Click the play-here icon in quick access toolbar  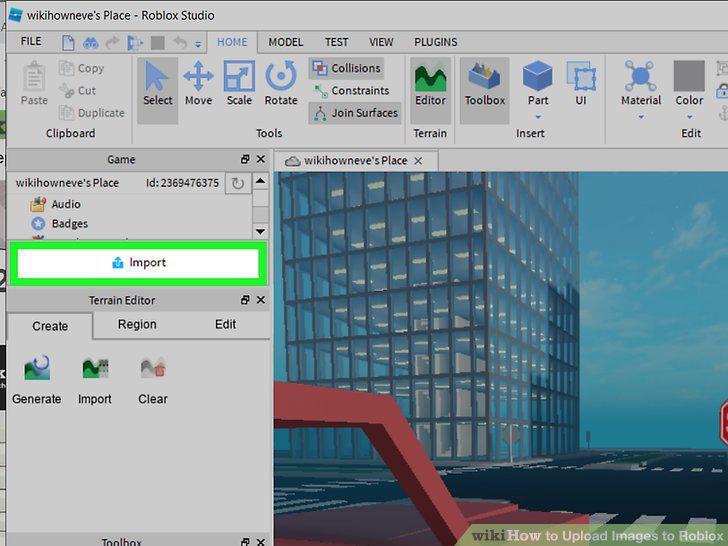pos(135,43)
